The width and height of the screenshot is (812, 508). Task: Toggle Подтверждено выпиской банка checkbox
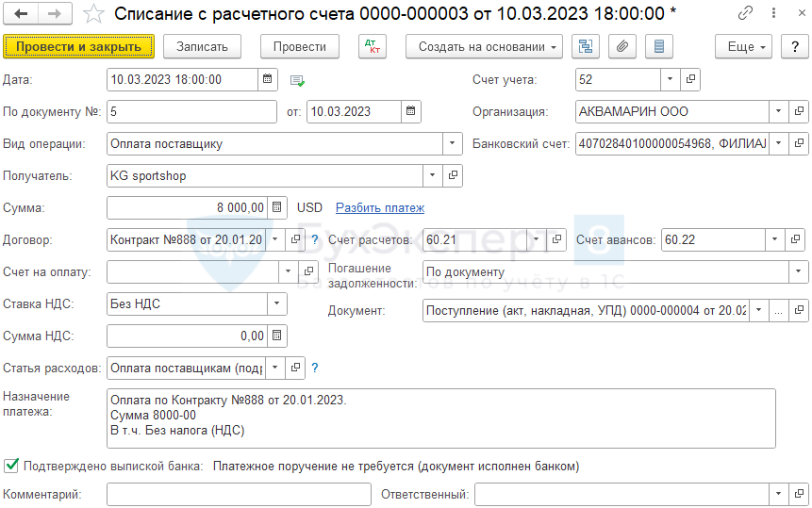pos(11,466)
